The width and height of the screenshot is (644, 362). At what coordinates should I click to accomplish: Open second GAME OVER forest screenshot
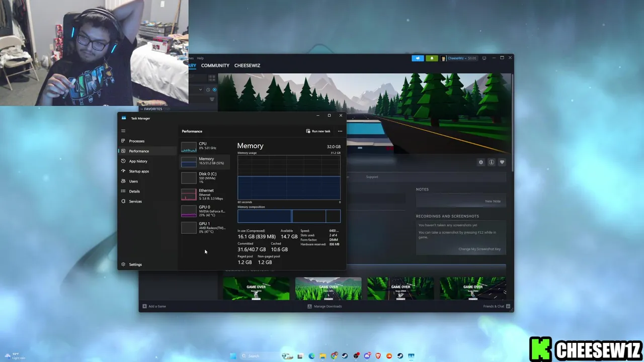click(x=328, y=288)
